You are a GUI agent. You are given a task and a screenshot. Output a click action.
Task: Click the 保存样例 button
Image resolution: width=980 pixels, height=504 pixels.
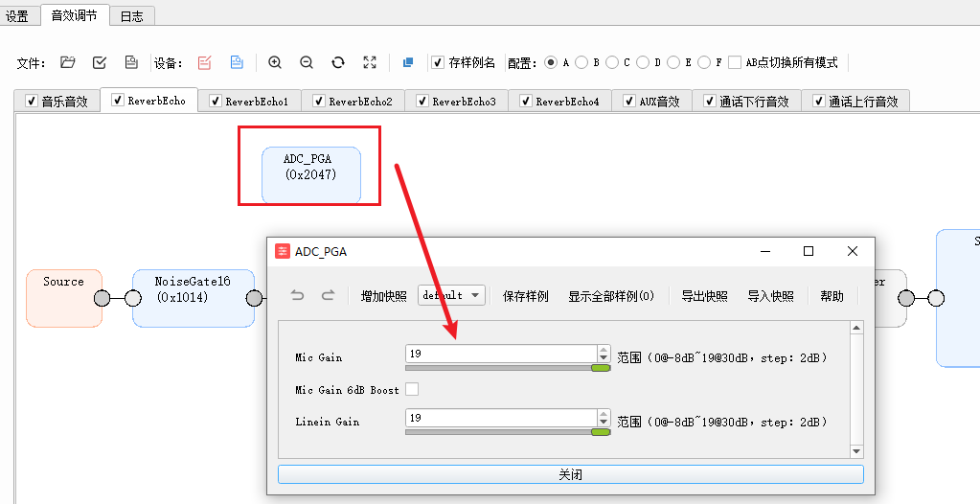[526, 296]
